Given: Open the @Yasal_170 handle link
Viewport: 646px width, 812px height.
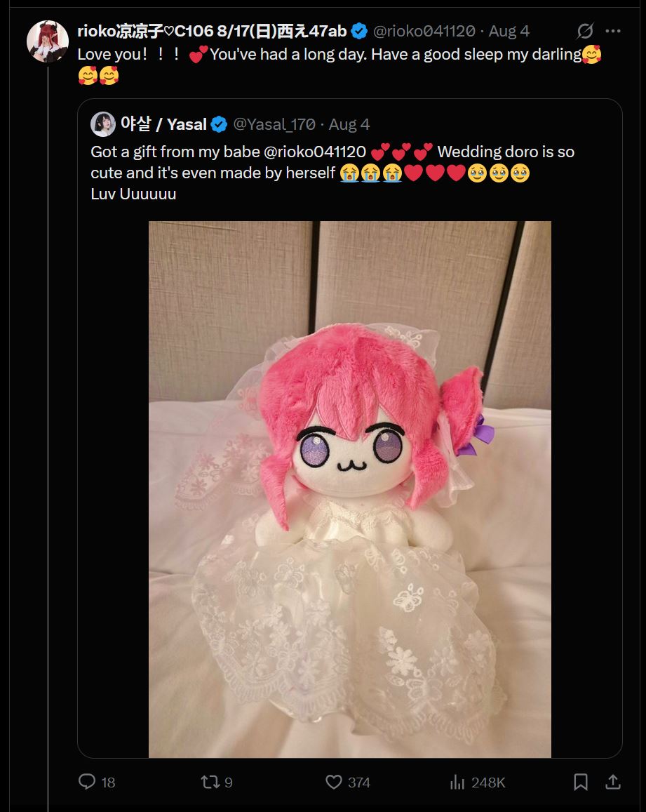Looking at the screenshot, I should tap(274, 124).
